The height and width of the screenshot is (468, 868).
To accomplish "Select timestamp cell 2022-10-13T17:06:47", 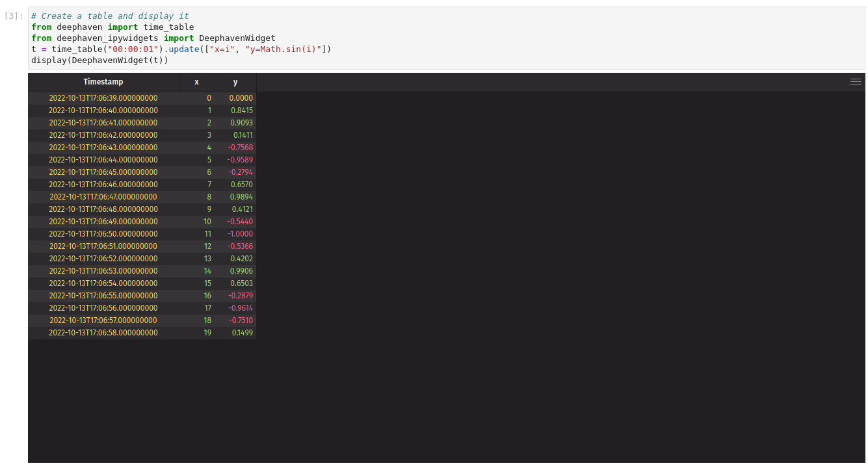I will tap(103, 197).
